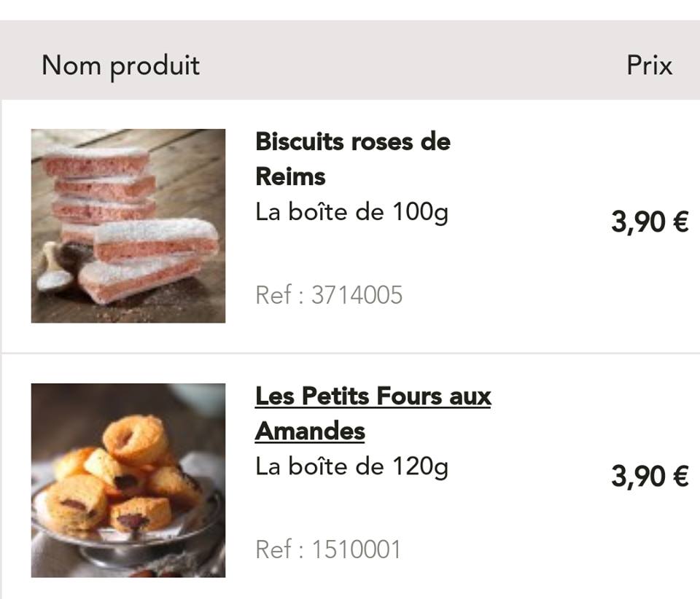The width and height of the screenshot is (700, 599).
Task: Click the 3,90 € price of Biscuits roses
Action: pos(649,222)
